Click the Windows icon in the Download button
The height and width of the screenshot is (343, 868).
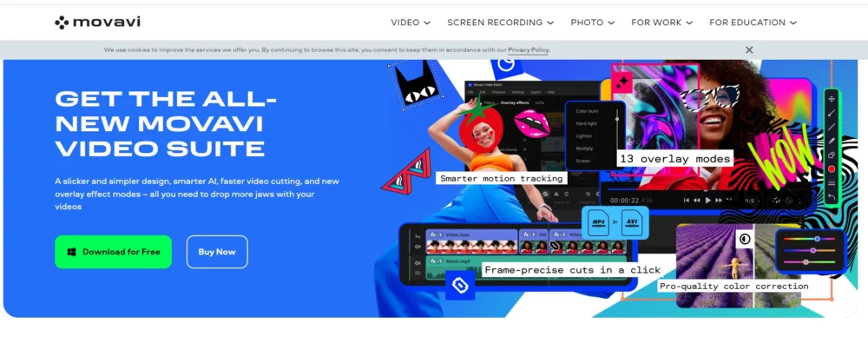(71, 252)
